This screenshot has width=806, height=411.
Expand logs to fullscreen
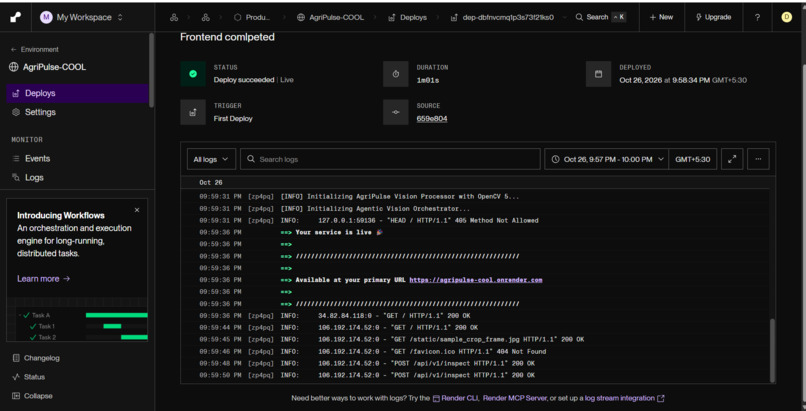[732, 159]
